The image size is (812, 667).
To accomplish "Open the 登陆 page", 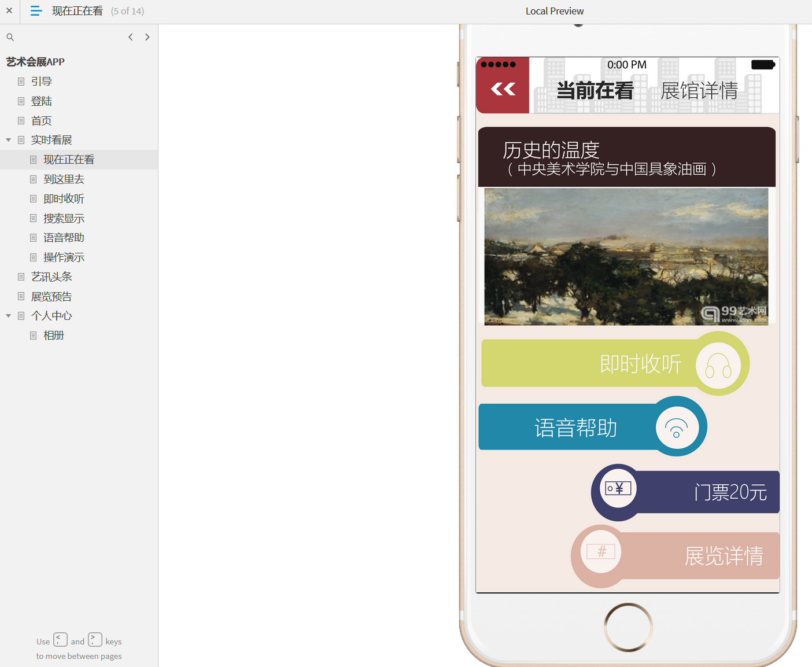I will [42, 101].
